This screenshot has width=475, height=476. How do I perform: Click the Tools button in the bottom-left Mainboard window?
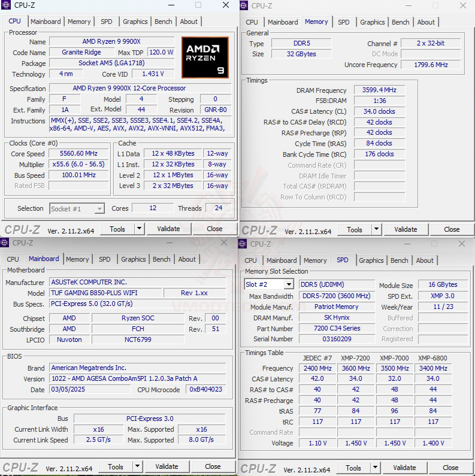coord(116,466)
